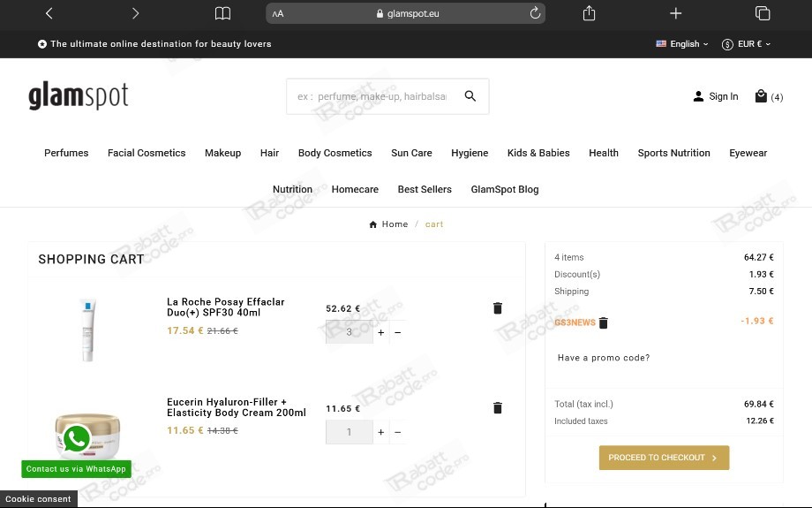Open the AA reader text size menu
The height and width of the screenshot is (508, 812).
pos(278,14)
